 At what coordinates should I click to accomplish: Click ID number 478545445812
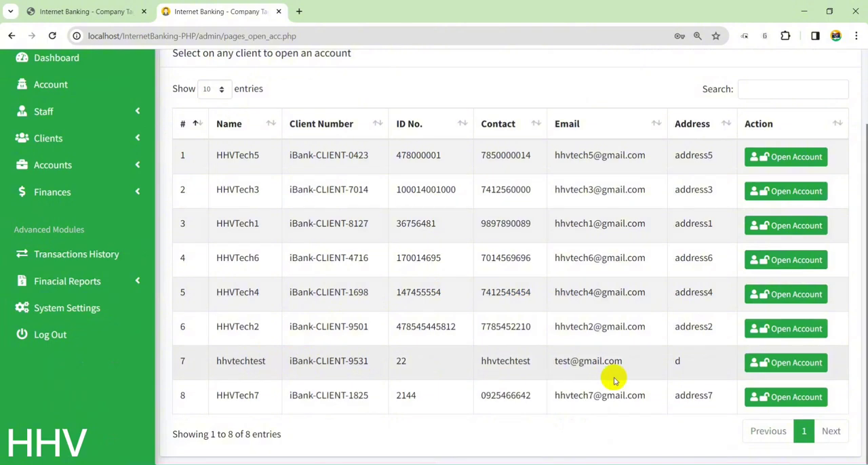[426, 327]
